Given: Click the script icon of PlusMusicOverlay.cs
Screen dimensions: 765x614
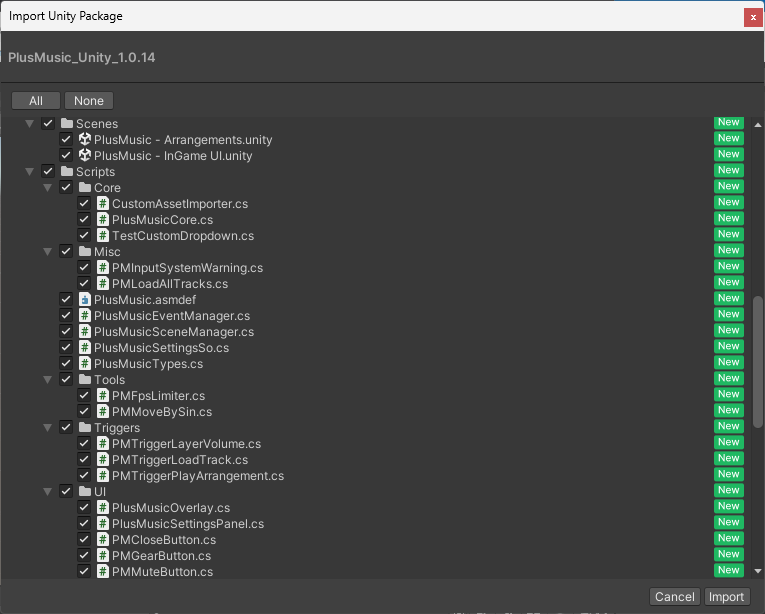Looking at the screenshot, I should click(x=102, y=508).
